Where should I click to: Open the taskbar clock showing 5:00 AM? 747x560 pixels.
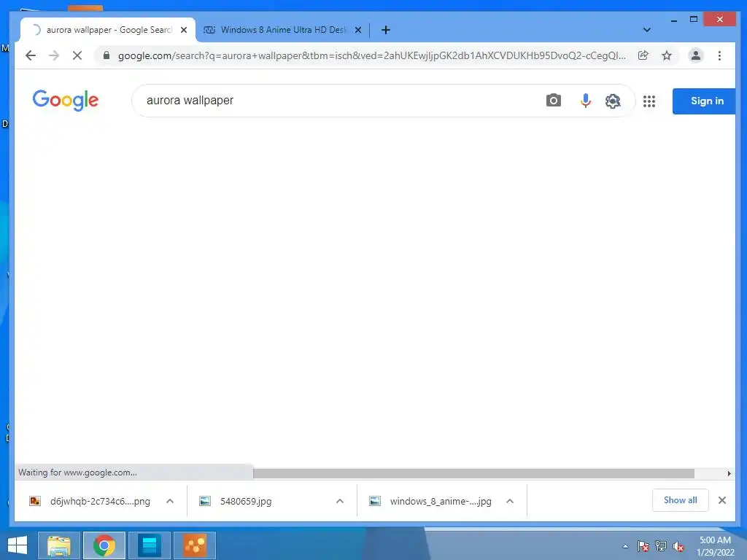[715, 546]
